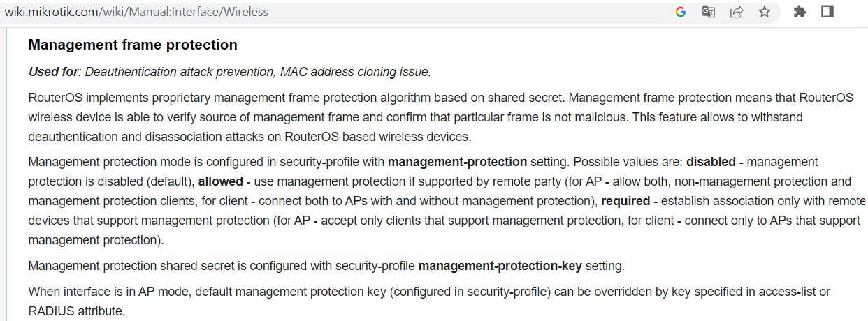Open the translate page icon
The height and width of the screenshot is (321, 868).
709,12
